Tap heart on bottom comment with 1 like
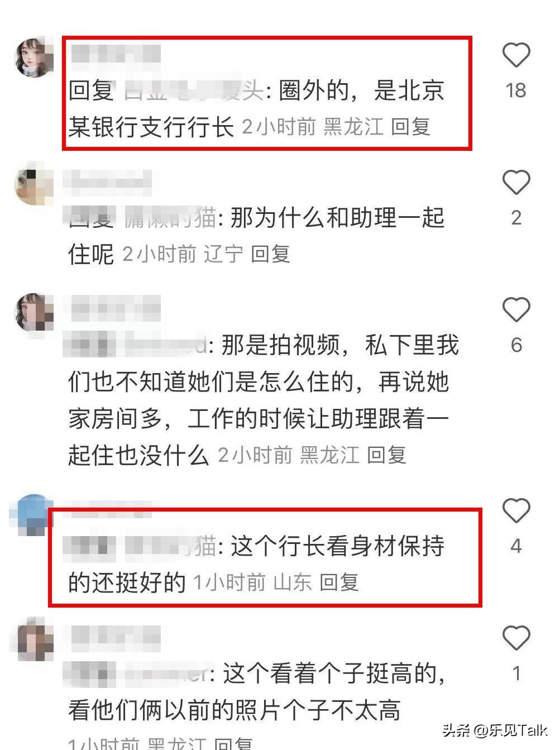The height and width of the screenshot is (750, 560). click(x=516, y=638)
